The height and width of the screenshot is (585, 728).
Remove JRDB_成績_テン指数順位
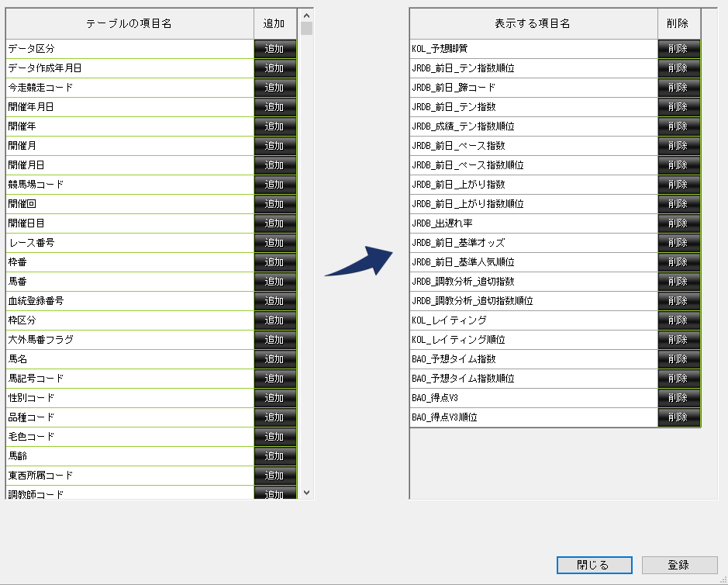(x=679, y=126)
